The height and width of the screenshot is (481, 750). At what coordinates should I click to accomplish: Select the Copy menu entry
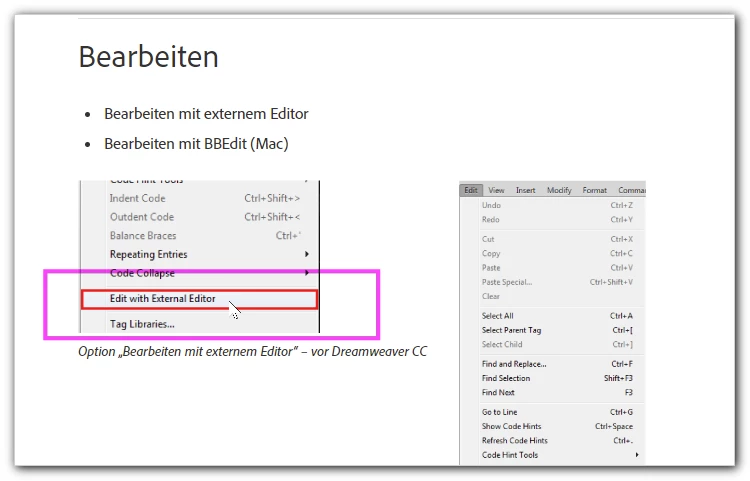pyautogui.click(x=557, y=253)
